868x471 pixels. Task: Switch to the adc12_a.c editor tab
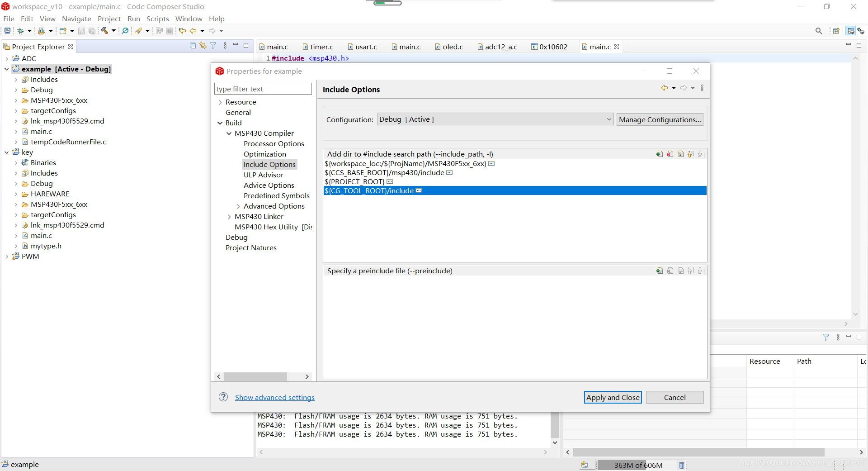tap(497, 47)
